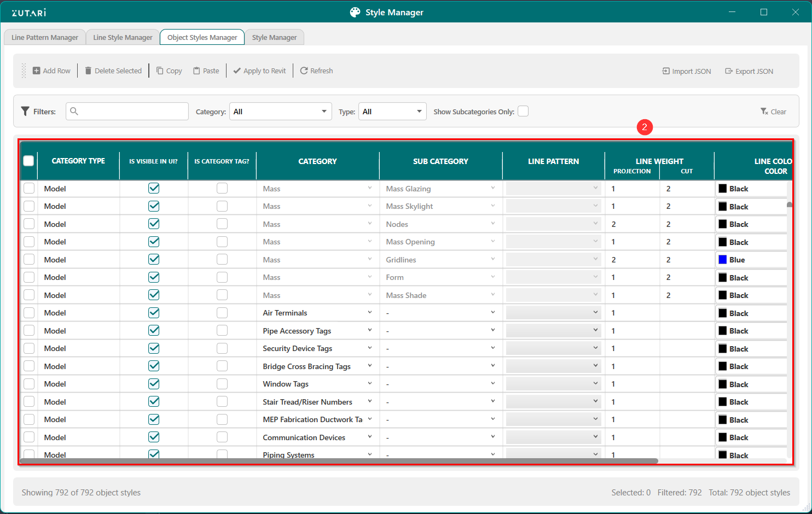
Task: Enable Show Subcategories Only checkbox
Action: pos(523,112)
